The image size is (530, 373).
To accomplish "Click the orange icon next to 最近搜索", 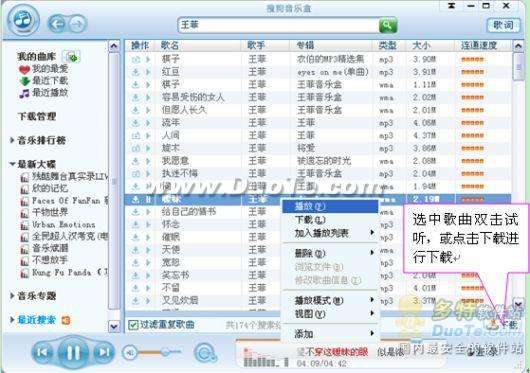I will pos(66,320).
